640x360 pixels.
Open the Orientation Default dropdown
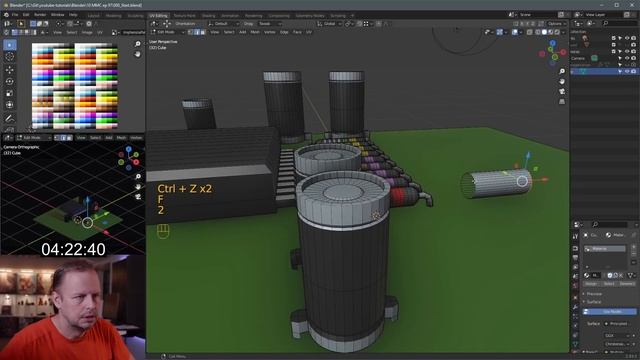[x=224, y=24]
